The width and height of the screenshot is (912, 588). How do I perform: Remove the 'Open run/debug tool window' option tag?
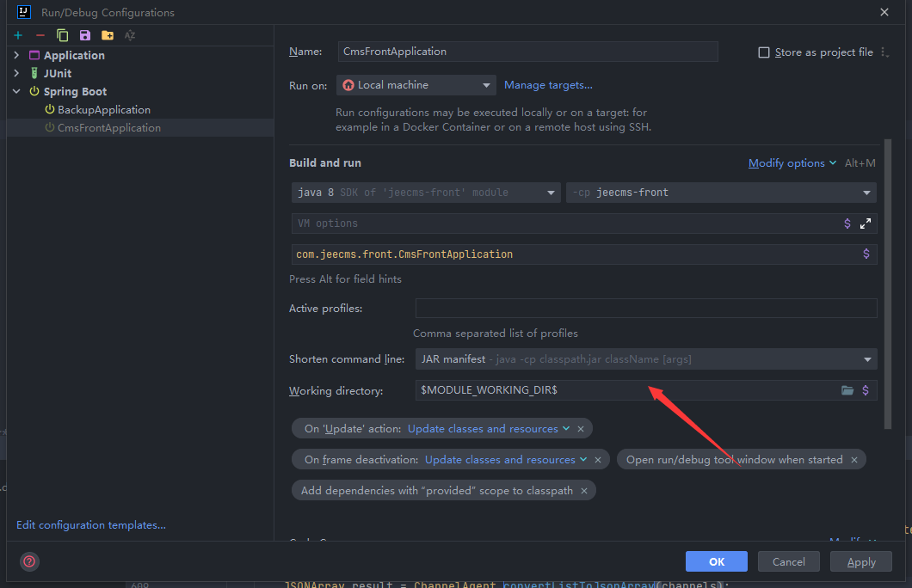(x=853, y=460)
